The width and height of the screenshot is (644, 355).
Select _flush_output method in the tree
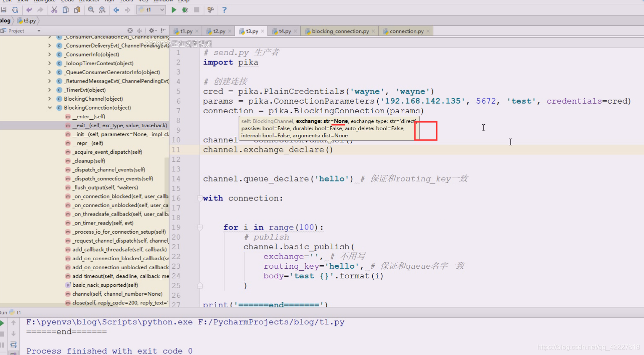(x=105, y=187)
